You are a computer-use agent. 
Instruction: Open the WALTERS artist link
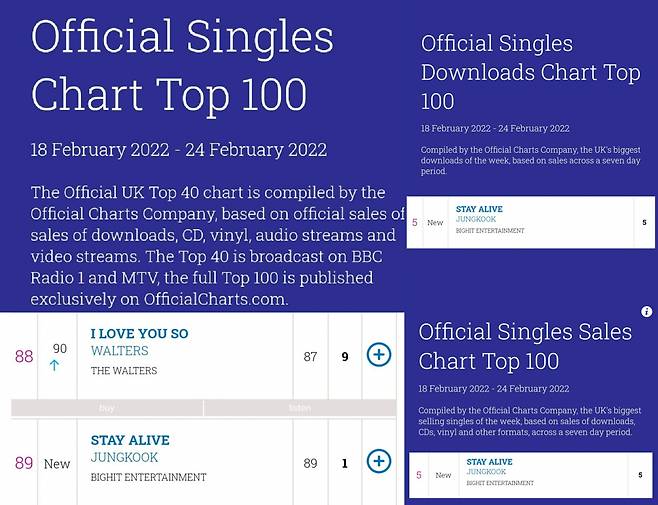[120, 351]
